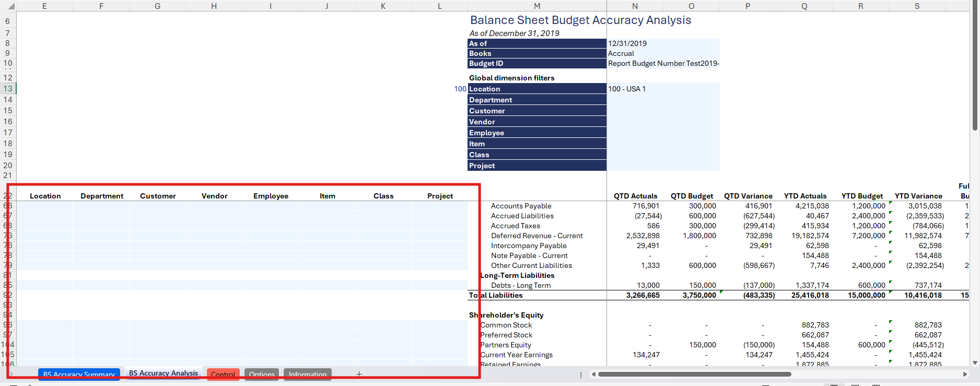
Task: Select the BS Accuracy Analysis sheet tab
Action: (x=164, y=373)
